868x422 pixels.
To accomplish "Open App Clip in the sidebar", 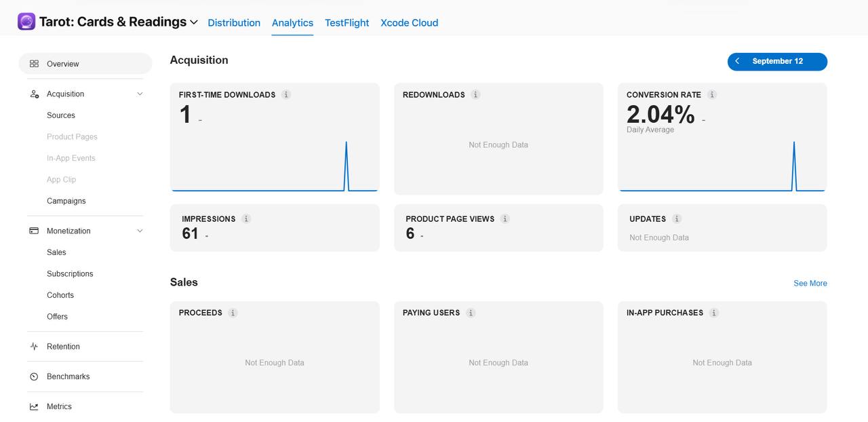I will click(61, 180).
